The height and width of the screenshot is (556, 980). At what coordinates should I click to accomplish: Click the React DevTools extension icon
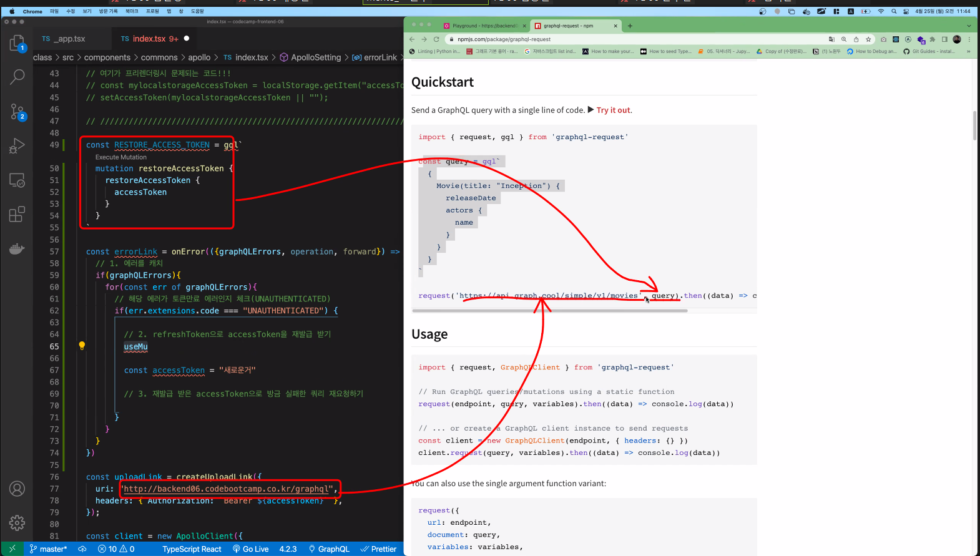point(896,39)
